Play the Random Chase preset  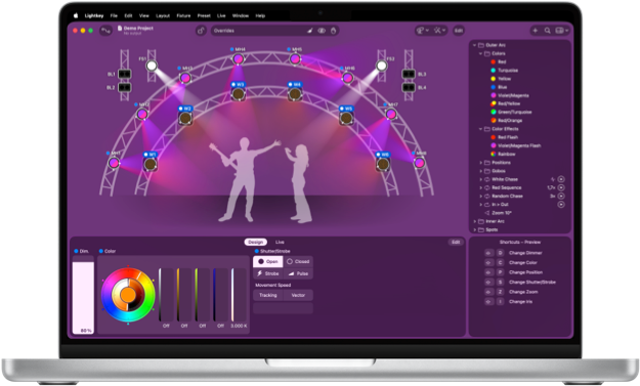point(561,196)
